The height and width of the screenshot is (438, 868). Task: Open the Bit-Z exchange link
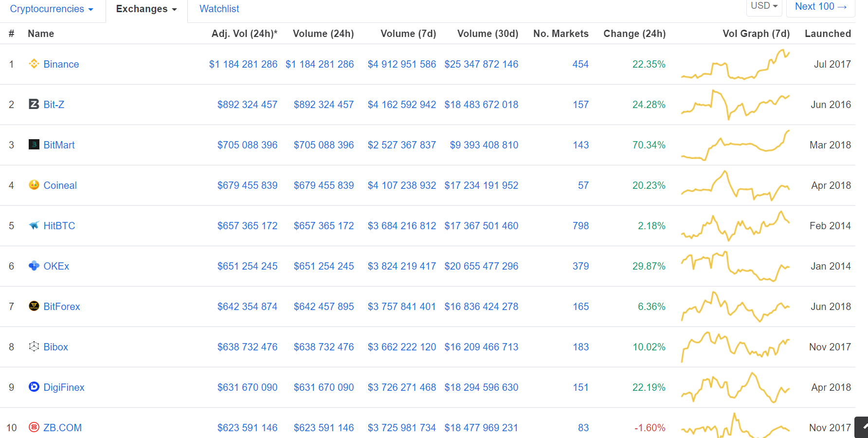pos(54,105)
